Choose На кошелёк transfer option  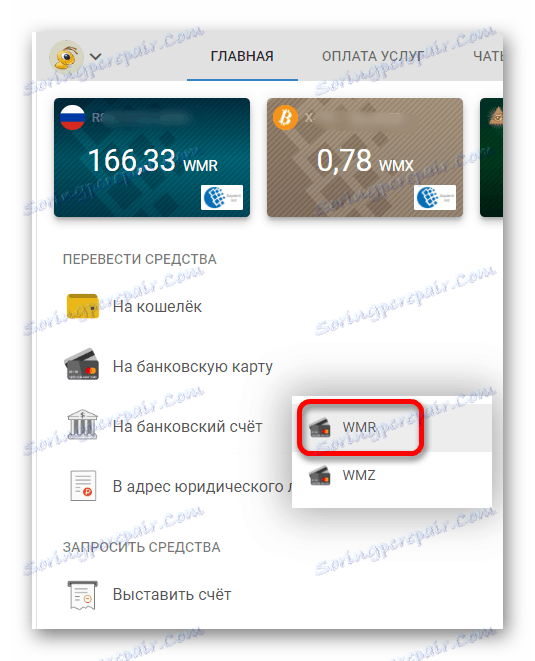[157, 306]
